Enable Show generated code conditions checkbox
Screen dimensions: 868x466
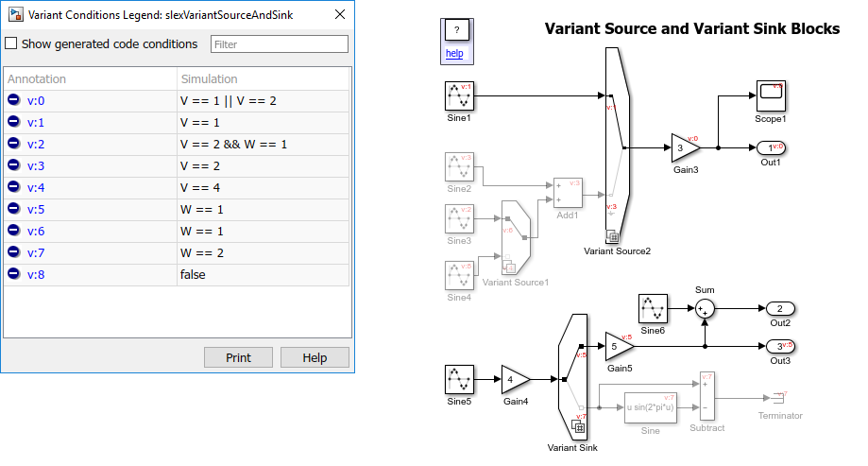[11, 43]
